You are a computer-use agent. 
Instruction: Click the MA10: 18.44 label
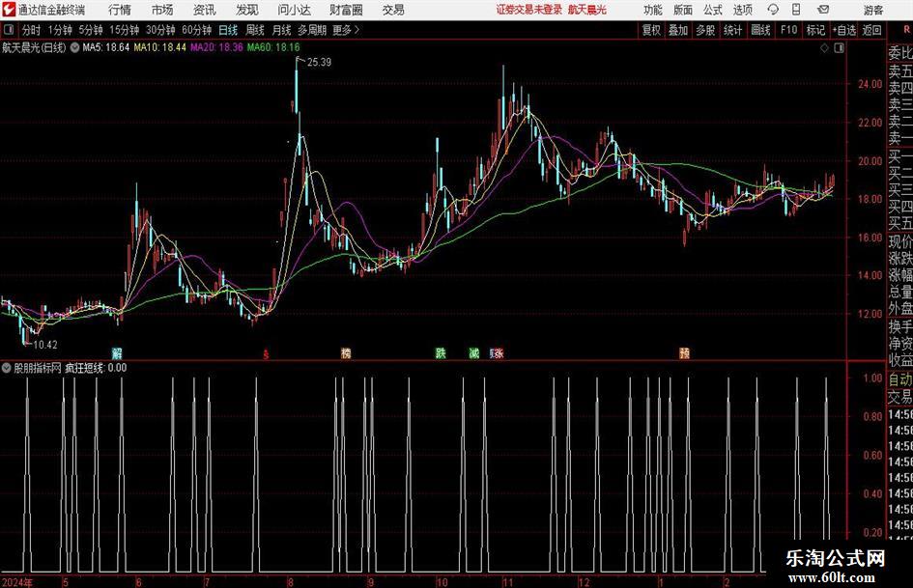160,47
